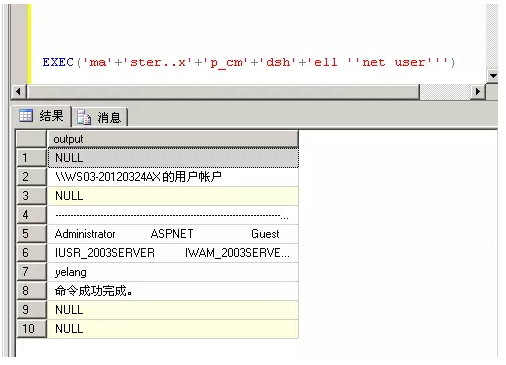Select the dashed separator cell in row 4
Image resolution: width=506 pixels, height=365 pixels.
pyautogui.click(x=173, y=215)
